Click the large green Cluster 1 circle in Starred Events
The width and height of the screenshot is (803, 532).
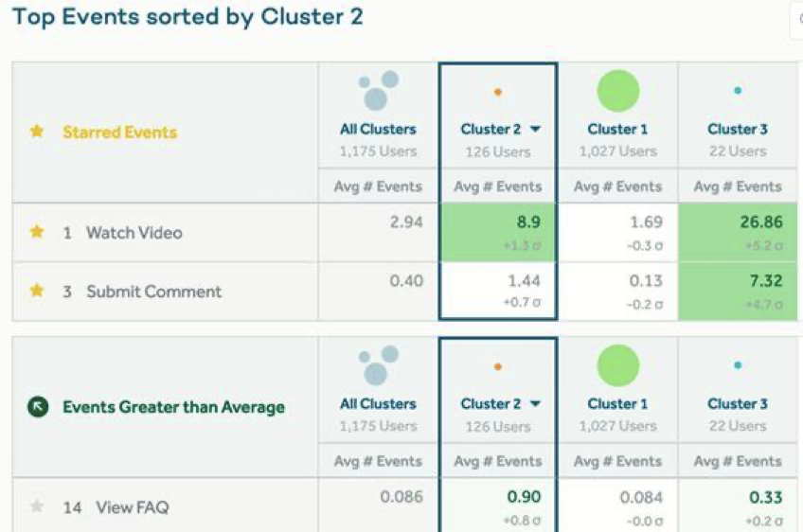[618, 91]
